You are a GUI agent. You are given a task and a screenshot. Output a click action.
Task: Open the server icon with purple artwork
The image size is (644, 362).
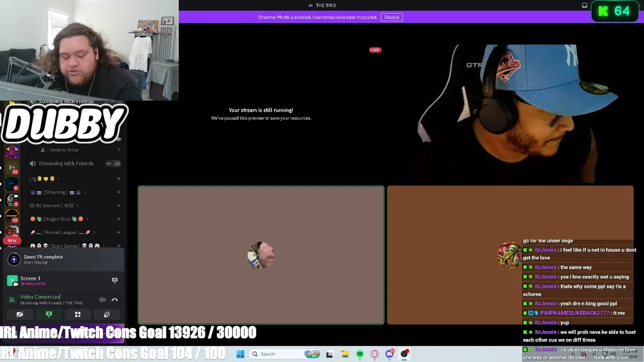tap(12, 151)
